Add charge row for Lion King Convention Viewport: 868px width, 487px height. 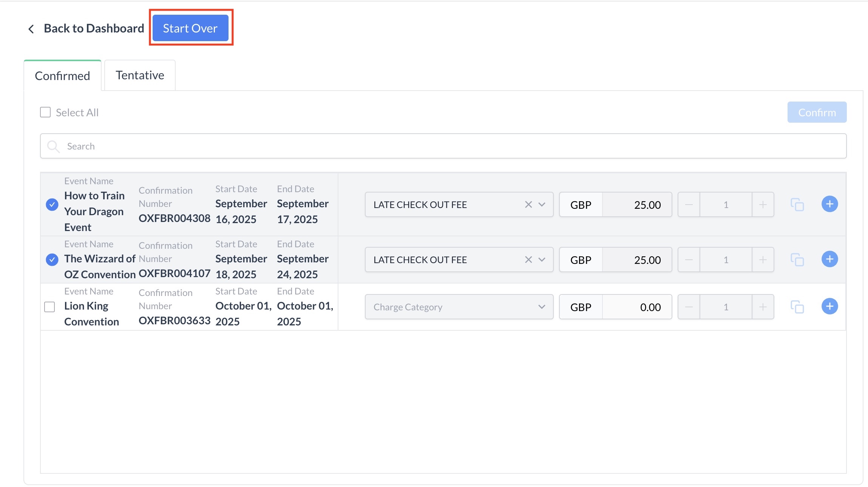[x=829, y=307]
